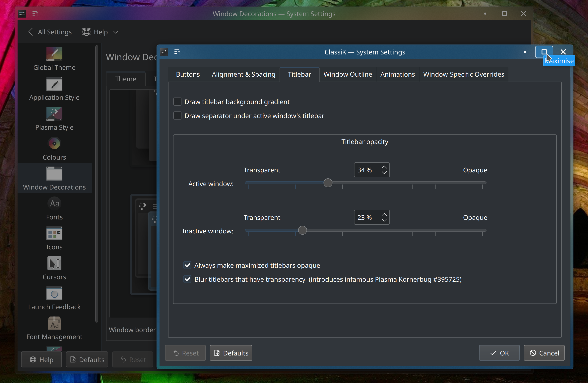
Task: Click the Inactive window opacity slider handle
Action: pyautogui.click(x=302, y=230)
